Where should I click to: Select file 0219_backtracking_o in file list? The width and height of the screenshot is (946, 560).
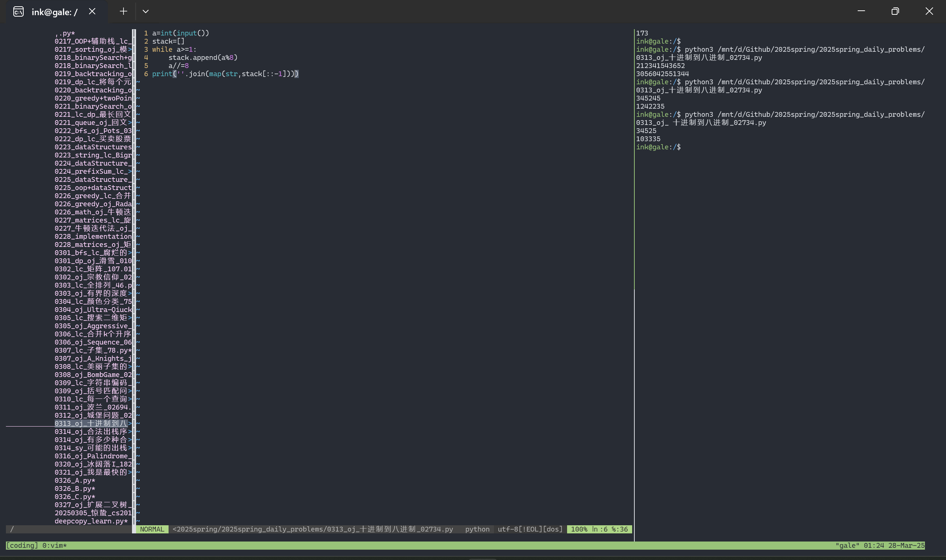(x=93, y=74)
